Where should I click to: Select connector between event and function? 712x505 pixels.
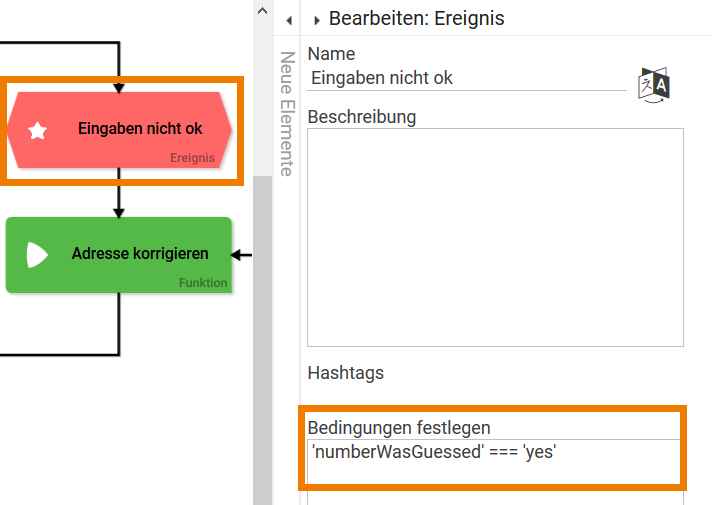(119, 198)
